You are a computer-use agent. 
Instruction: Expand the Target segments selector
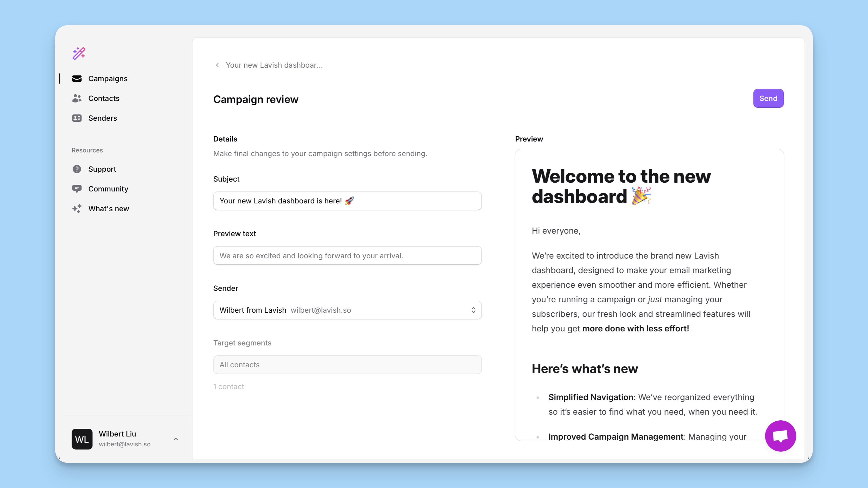[x=347, y=364]
